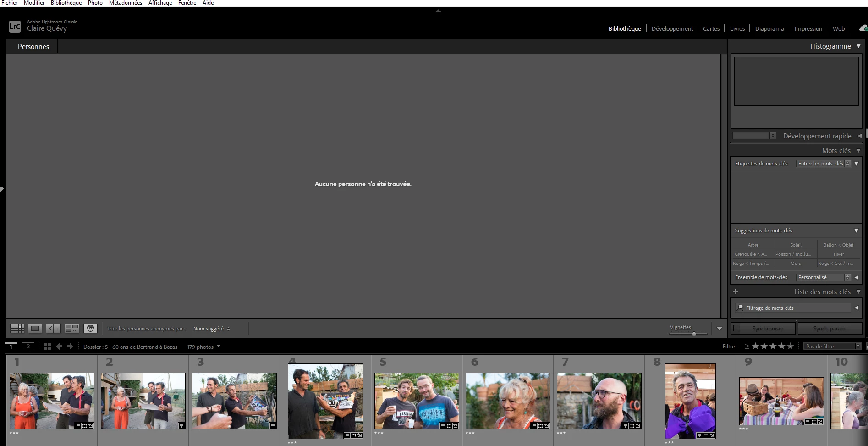Open the Métadonnées menu
The height and width of the screenshot is (446, 868).
(x=126, y=3)
